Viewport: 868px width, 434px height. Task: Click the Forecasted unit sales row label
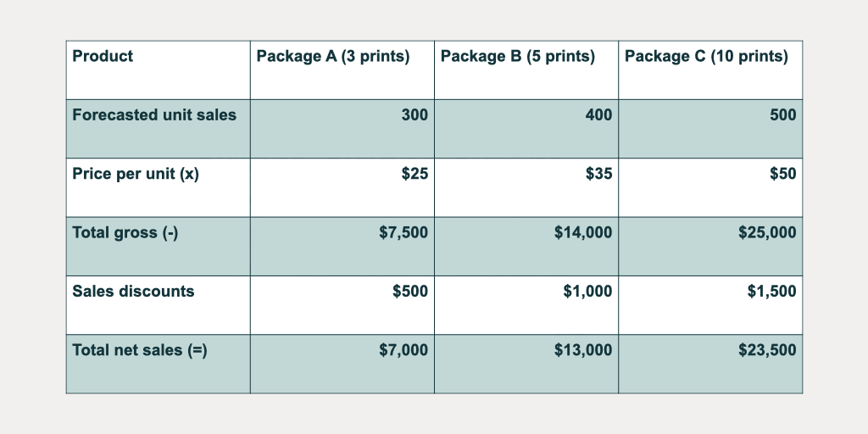point(154,114)
